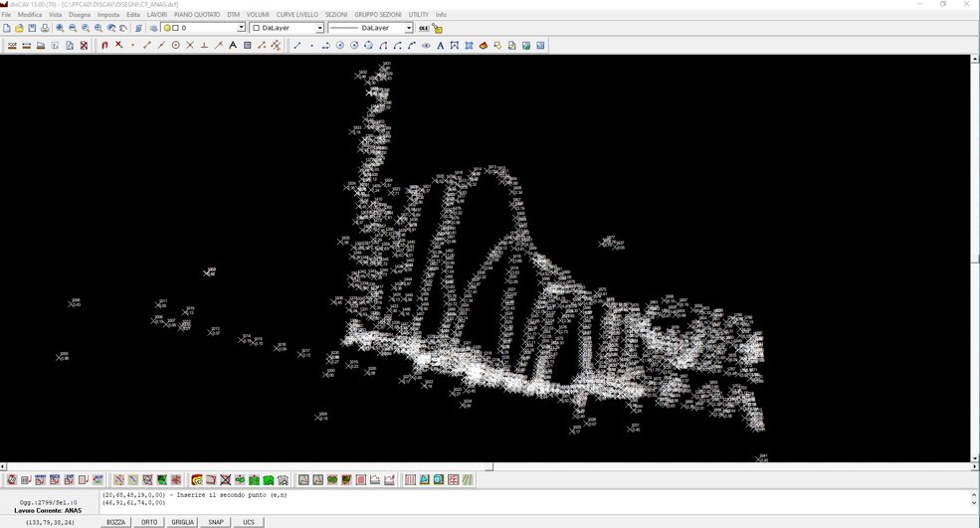Click the New file icon
The width and height of the screenshot is (980, 528).
(7, 28)
